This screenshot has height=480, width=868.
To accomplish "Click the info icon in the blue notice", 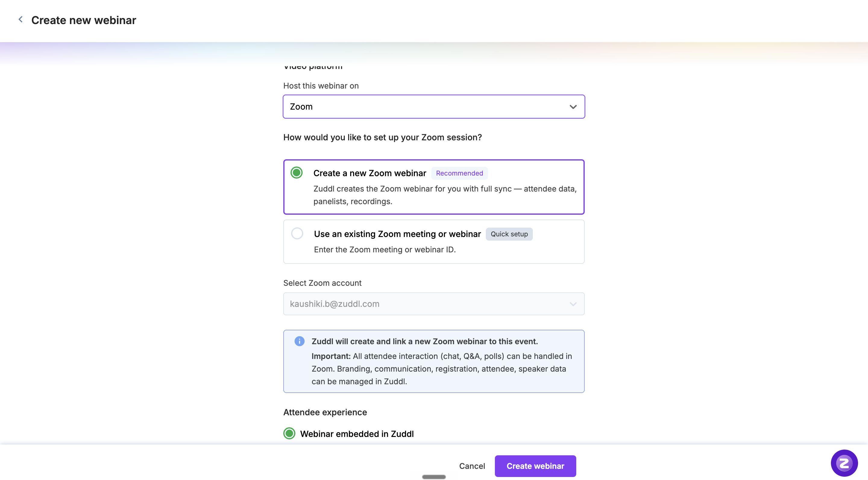I will point(299,341).
